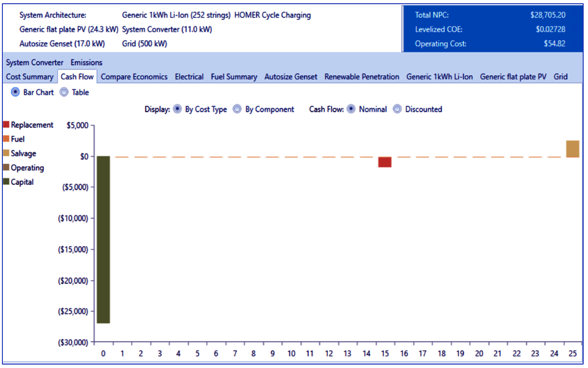Screen dimensions: 588x368
Task: Select the Bar Chart radio button
Action: coord(15,92)
